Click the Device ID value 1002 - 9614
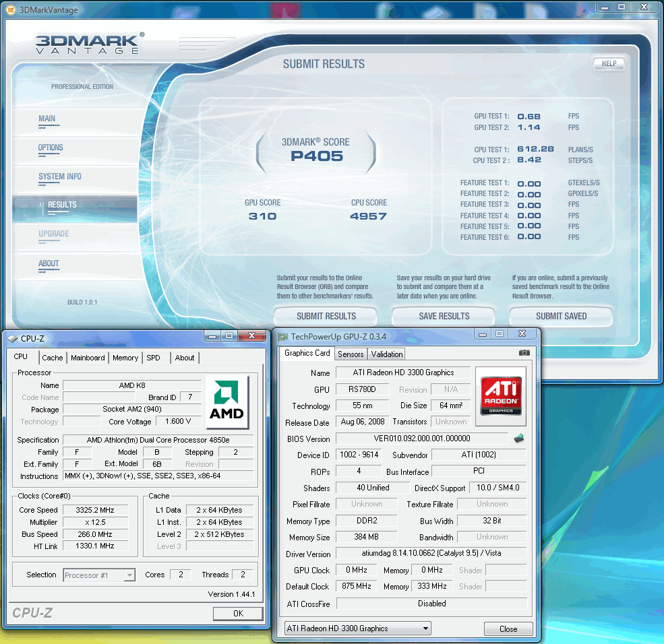Viewport: 664px width, 644px height. click(359, 455)
